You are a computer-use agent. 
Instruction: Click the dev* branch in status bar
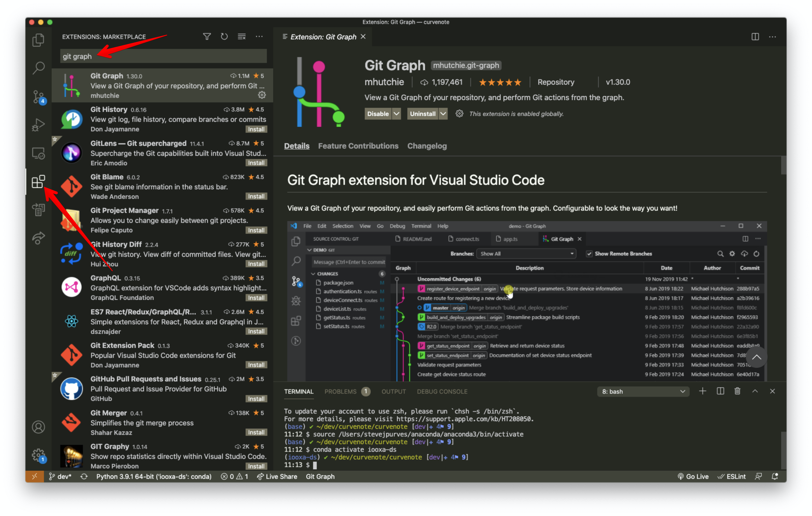tap(60, 476)
